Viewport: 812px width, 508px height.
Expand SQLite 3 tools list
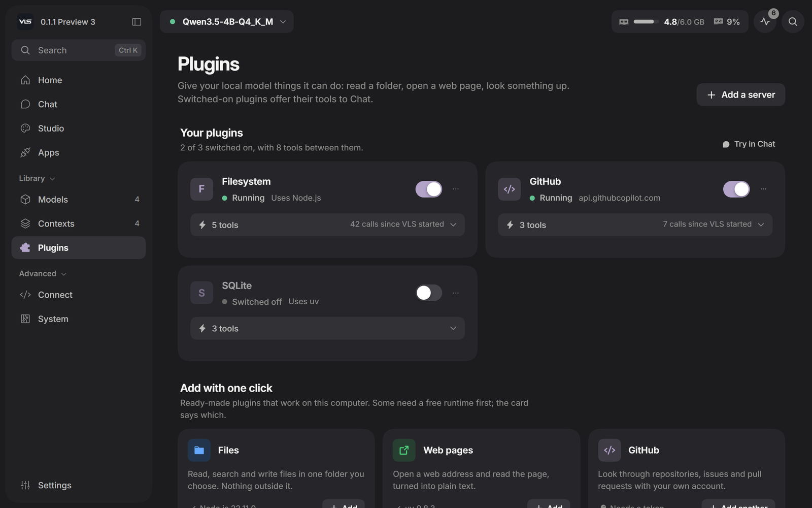327,328
